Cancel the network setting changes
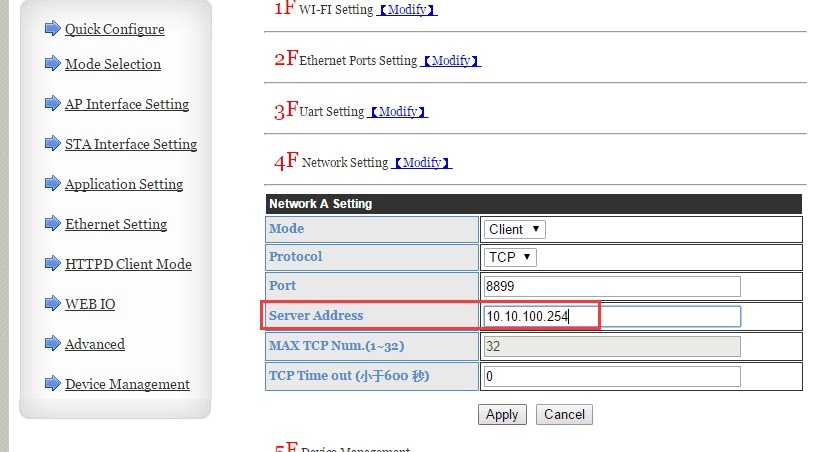Image resolution: width=825 pixels, height=452 pixels. pyautogui.click(x=564, y=415)
